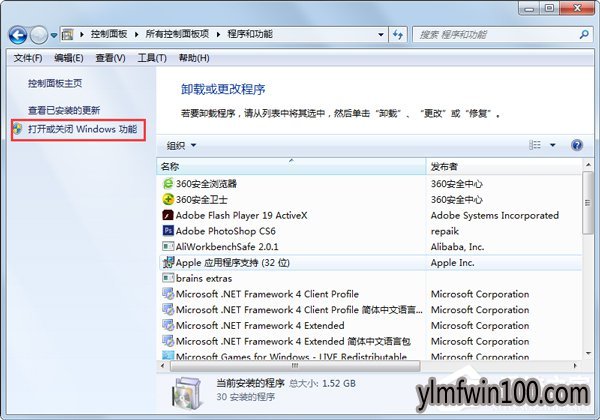600x420 pixels.
Task: Open recent pages dropdown beside nav arrows
Action: point(54,35)
